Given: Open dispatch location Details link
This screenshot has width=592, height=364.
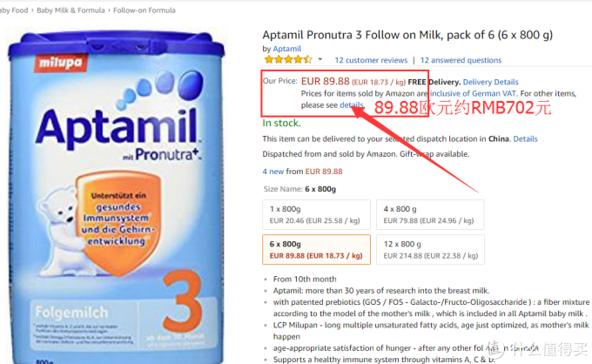Looking at the screenshot, I should [x=525, y=138].
